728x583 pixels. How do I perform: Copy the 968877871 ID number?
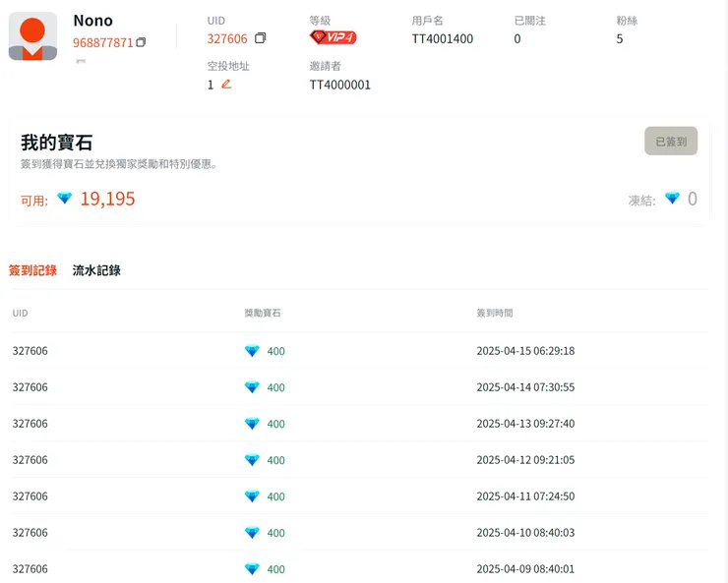[141, 42]
